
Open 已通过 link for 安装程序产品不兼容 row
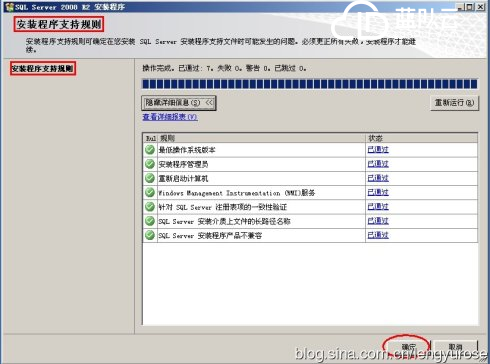[378, 235]
